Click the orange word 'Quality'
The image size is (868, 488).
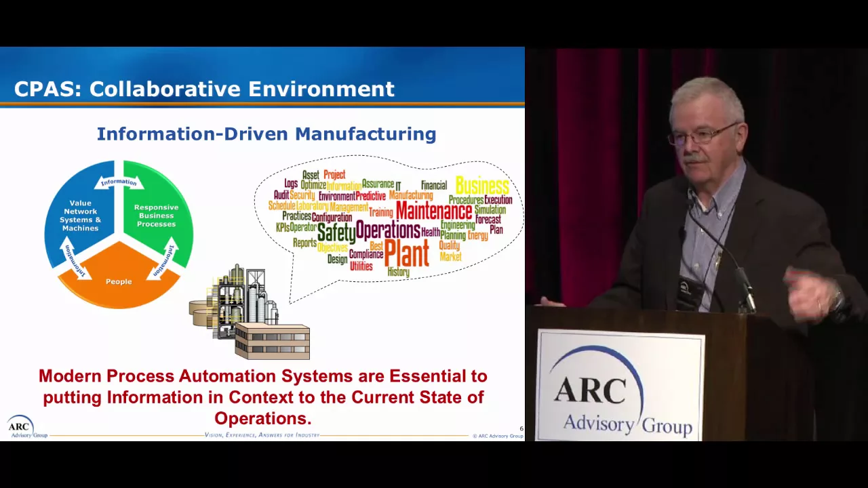click(450, 246)
